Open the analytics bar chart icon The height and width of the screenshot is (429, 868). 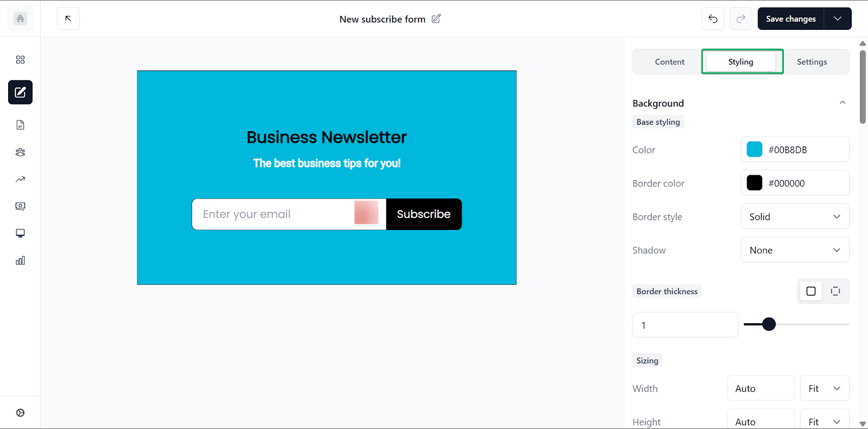(x=20, y=260)
